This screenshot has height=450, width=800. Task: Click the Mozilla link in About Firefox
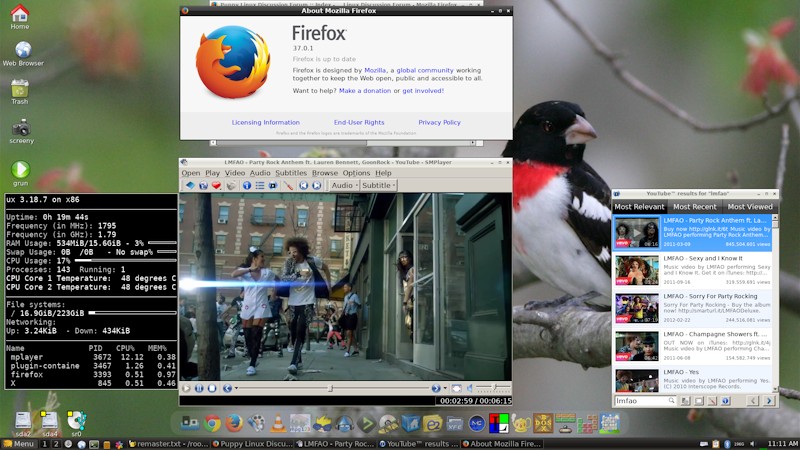click(x=375, y=70)
